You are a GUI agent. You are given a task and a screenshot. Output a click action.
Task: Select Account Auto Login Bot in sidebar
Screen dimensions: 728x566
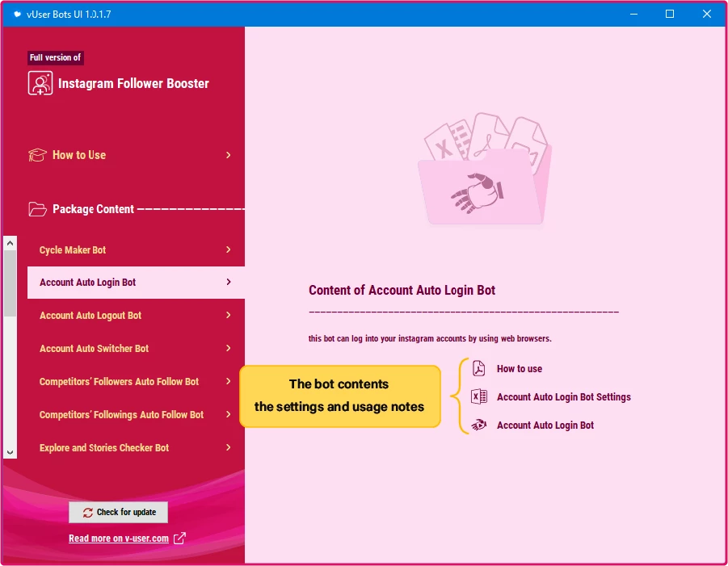[136, 282]
